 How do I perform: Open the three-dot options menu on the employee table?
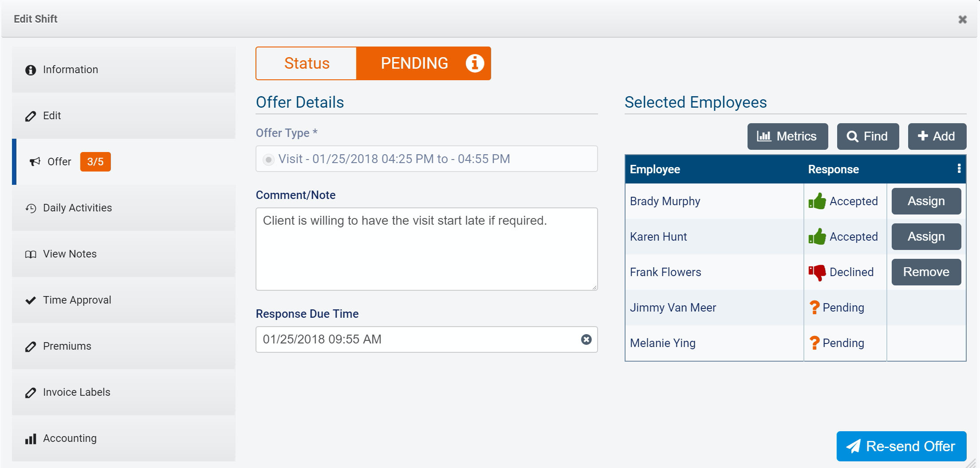[x=960, y=169]
